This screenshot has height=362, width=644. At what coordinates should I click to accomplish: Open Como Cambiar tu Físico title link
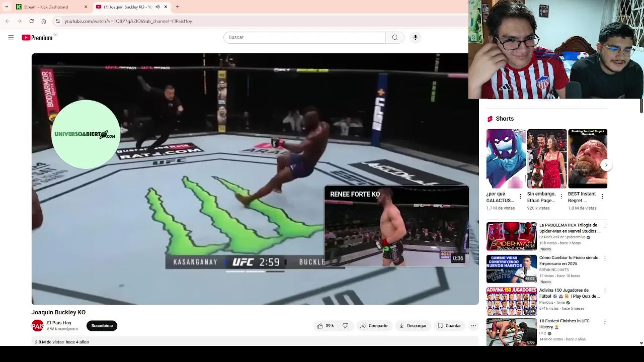coord(569,260)
